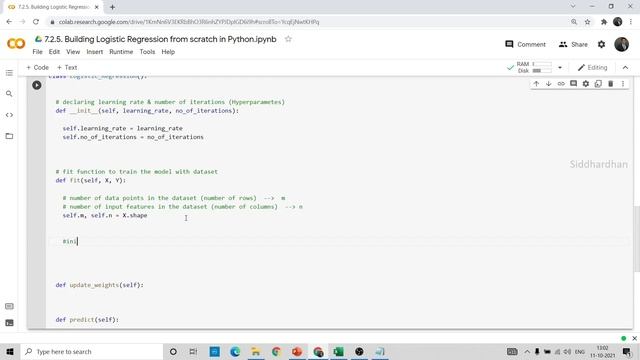Screen dimensions: 640x360
Task: Expand the RAM Disk runtime dropdown arrow
Action: pyautogui.click(x=560, y=67)
